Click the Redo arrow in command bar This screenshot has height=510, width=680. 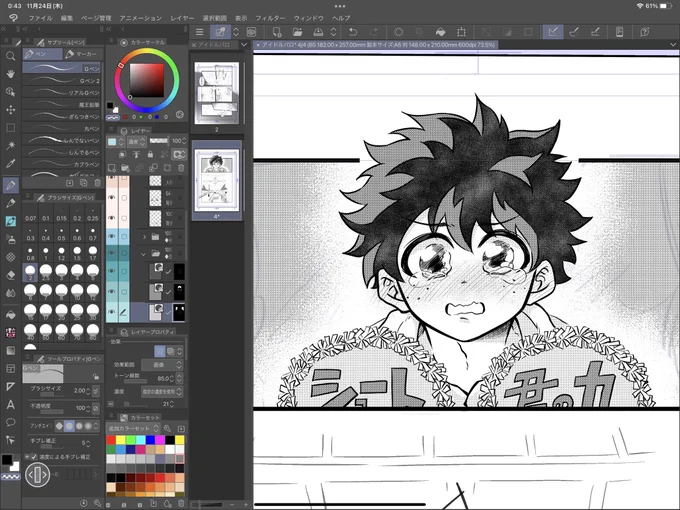[x=374, y=32]
